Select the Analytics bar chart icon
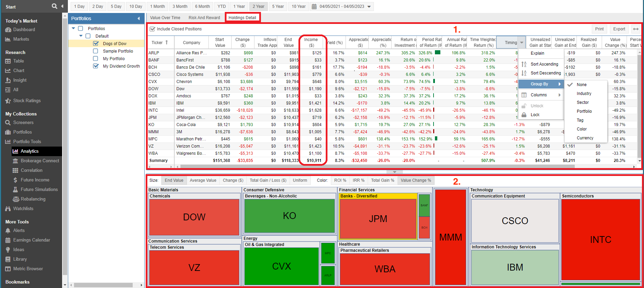The height and width of the screenshot is (288, 644). (x=15, y=151)
